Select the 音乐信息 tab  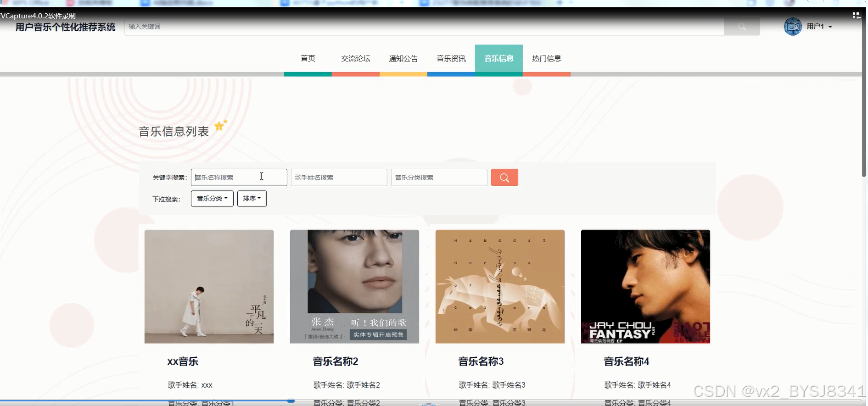[x=499, y=59]
